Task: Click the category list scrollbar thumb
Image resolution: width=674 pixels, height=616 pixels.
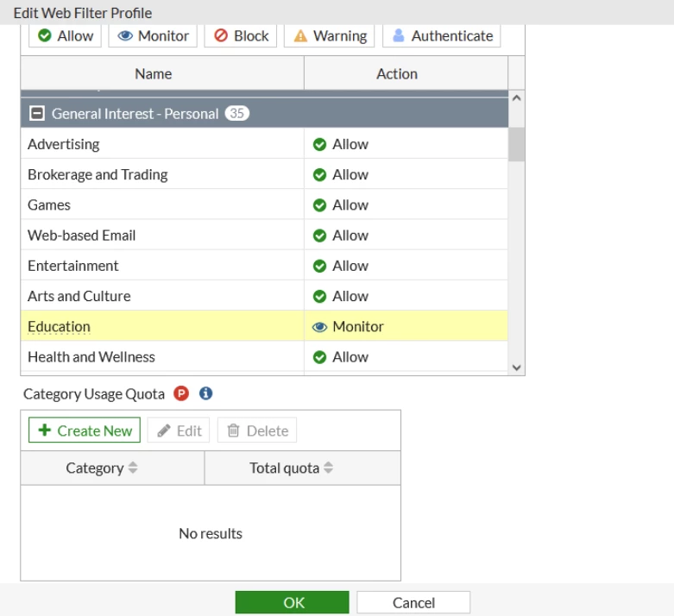Action: click(x=516, y=144)
